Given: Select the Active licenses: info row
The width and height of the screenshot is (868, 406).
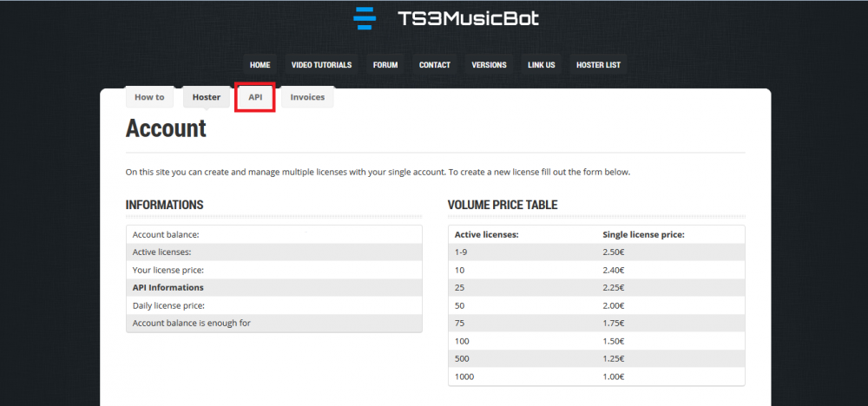Looking at the screenshot, I should click(274, 252).
